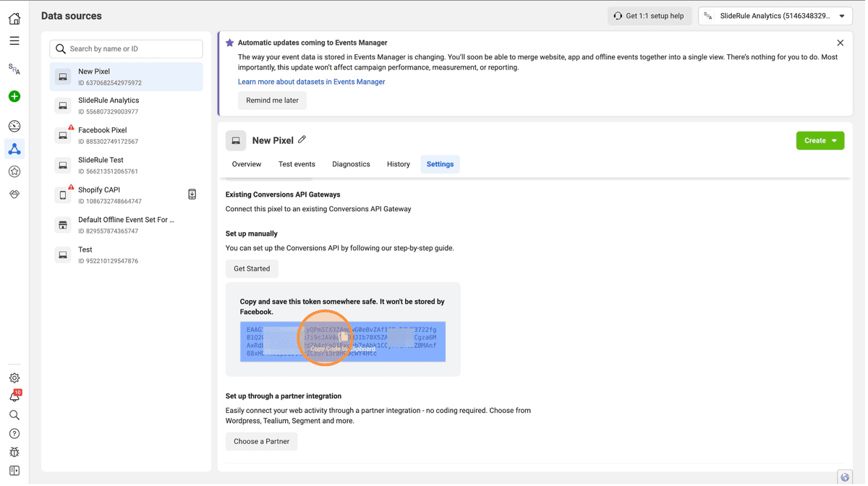Switch to the Diagnostics tab
The image size is (868, 486).
click(x=352, y=165)
